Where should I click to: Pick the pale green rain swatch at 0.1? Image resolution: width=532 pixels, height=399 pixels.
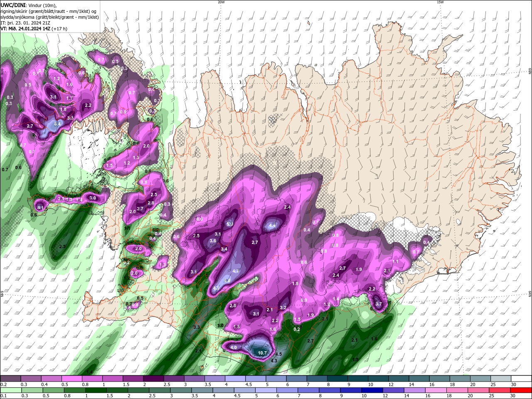coord(10,390)
